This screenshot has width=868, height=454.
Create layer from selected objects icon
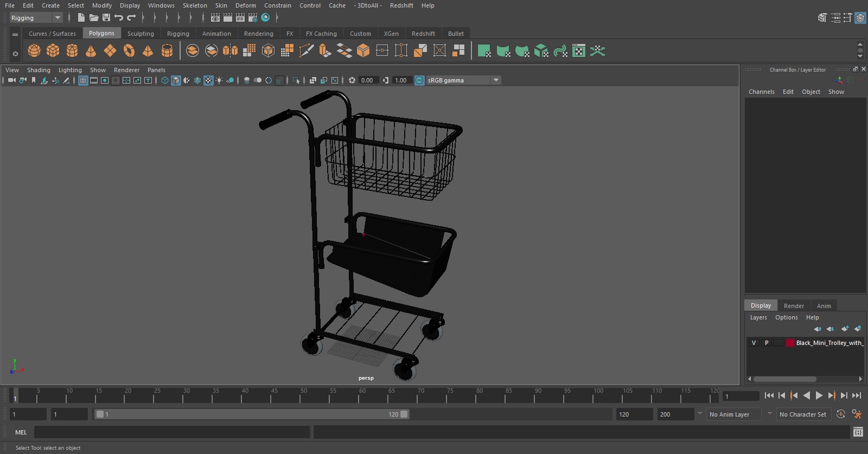pyautogui.click(x=858, y=329)
